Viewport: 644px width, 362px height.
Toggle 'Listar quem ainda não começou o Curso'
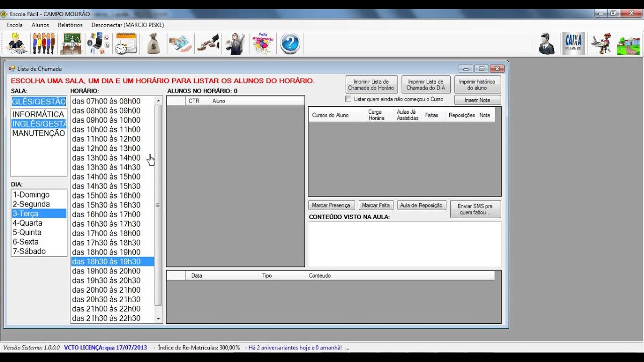click(x=348, y=100)
